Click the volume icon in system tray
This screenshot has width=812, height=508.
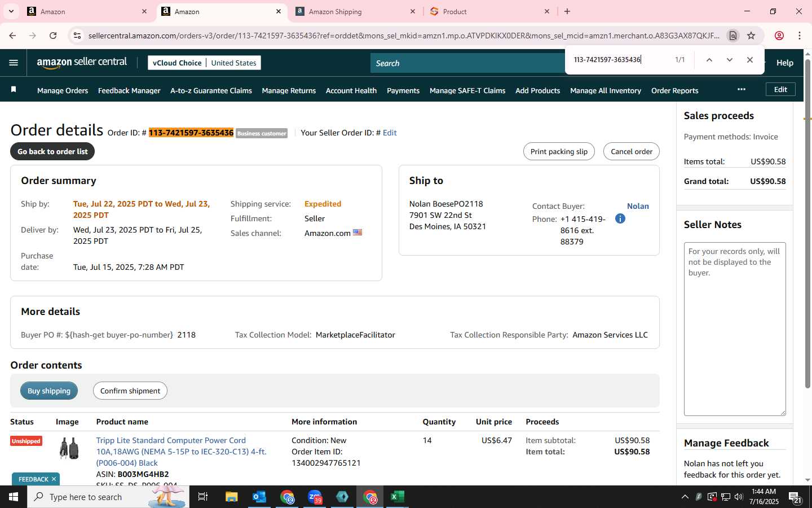click(739, 497)
